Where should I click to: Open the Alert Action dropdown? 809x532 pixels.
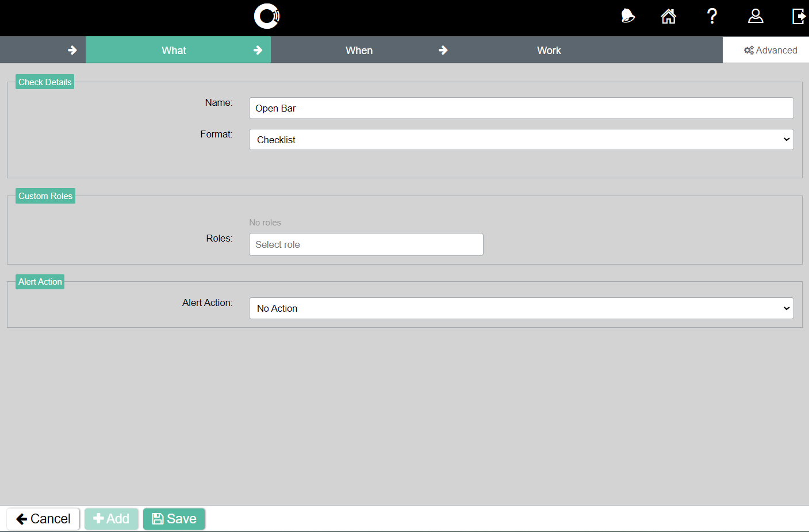tap(521, 308)
